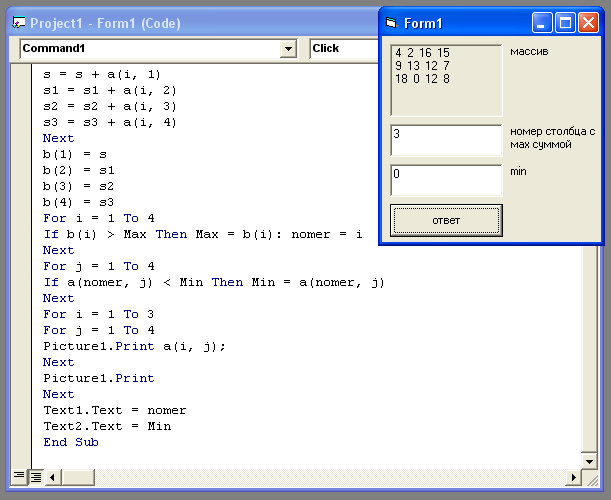Click the Form1 title bar icon

(391, 23)
